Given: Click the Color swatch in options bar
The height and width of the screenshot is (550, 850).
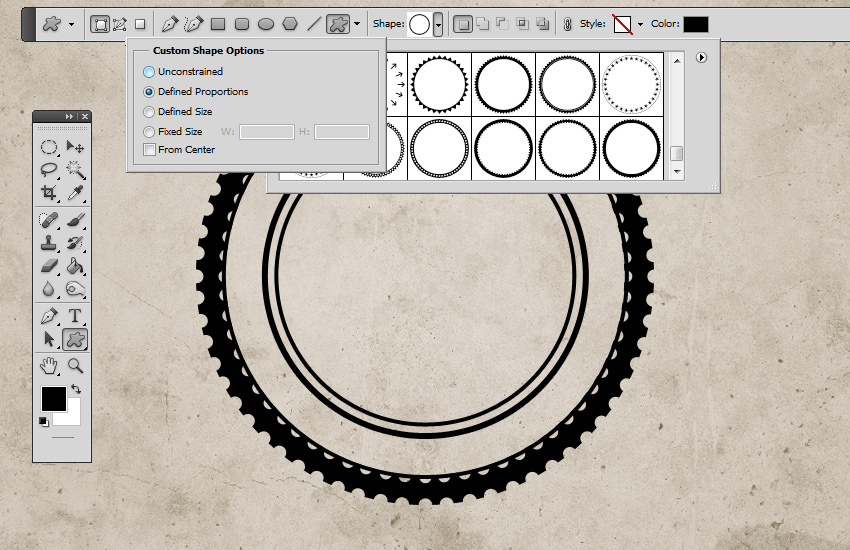Looking at the screenshot, I should tap(695, 24).
